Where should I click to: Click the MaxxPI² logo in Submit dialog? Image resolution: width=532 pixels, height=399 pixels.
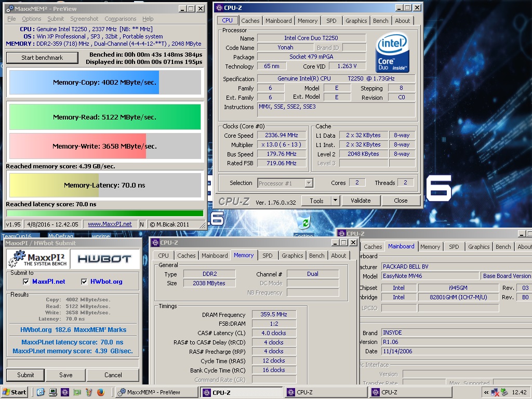[x=37, y=259]
